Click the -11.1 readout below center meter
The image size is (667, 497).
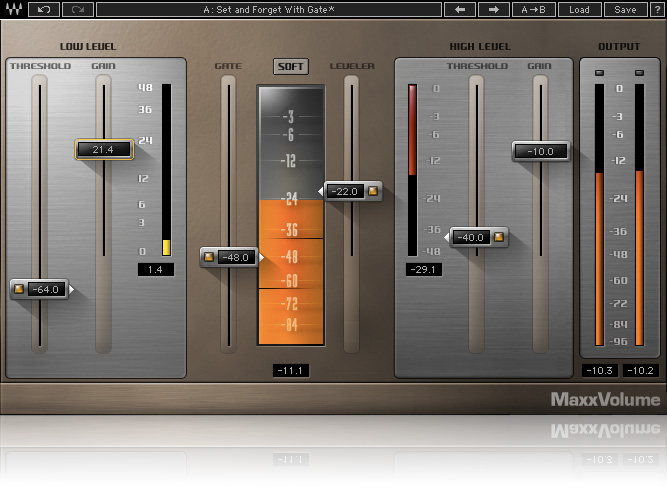coord(291,371)
